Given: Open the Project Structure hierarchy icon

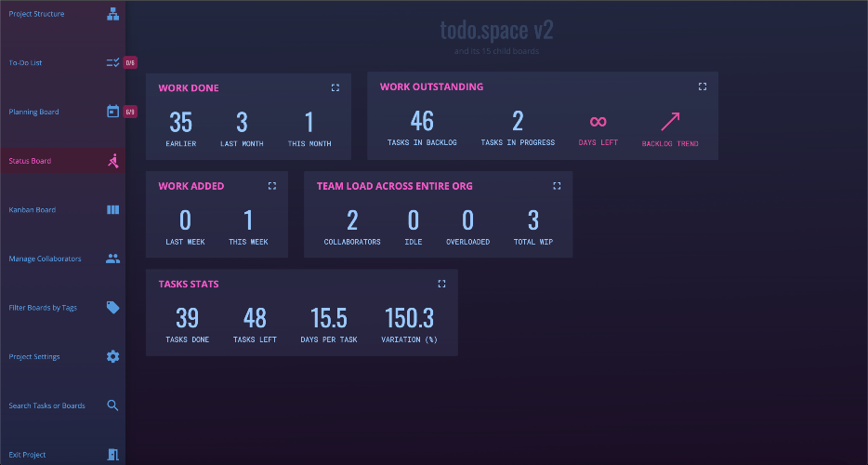Looking at the screenshot, I should click(113, 14).
